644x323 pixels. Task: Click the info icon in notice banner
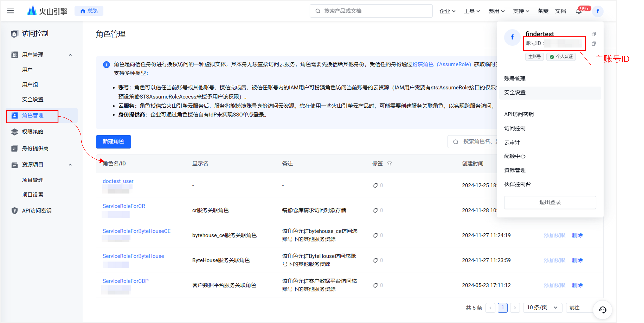tap(106, 64)
